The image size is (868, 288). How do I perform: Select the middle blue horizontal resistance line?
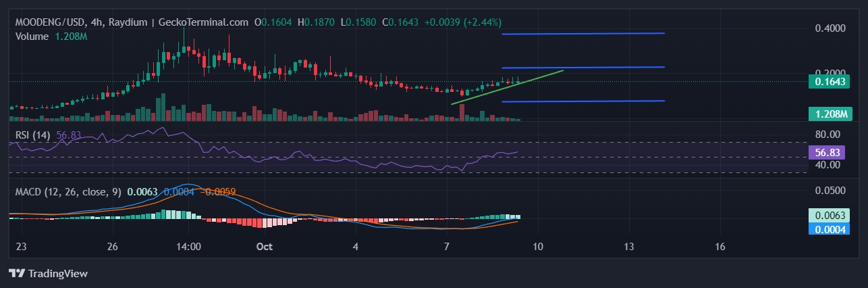coord(583,68)
